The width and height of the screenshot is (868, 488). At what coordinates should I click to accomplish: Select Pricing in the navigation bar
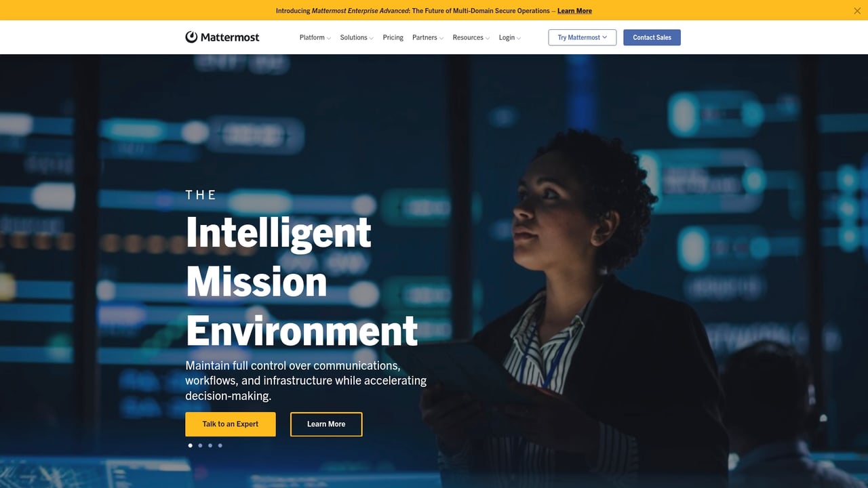coord(393,37)
